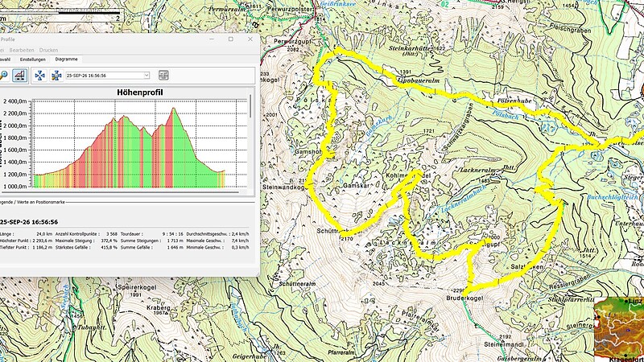Click the Anzahl Kontrollpunkte value 3 568
The image size is (644, 362).
point(111,234)
